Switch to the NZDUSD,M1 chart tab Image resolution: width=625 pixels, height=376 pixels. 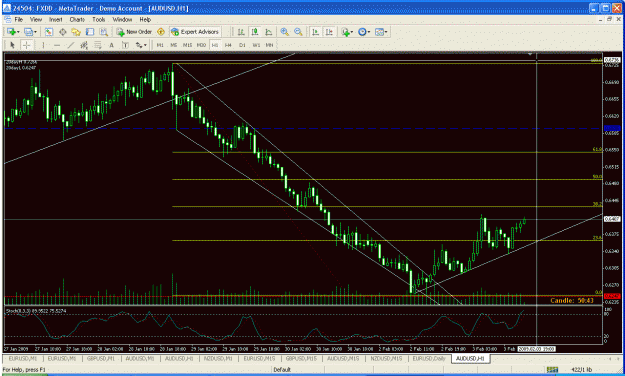(218, 358)
